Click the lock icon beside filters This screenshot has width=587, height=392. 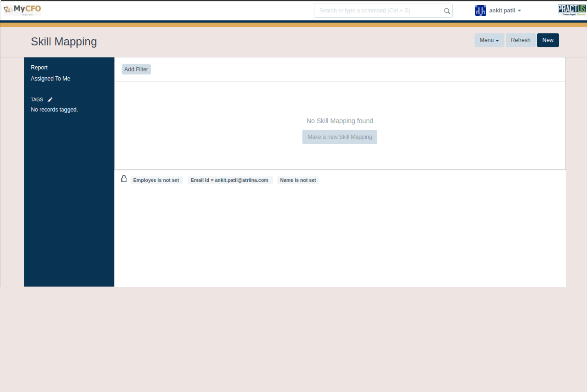click(x=124, y=179)
